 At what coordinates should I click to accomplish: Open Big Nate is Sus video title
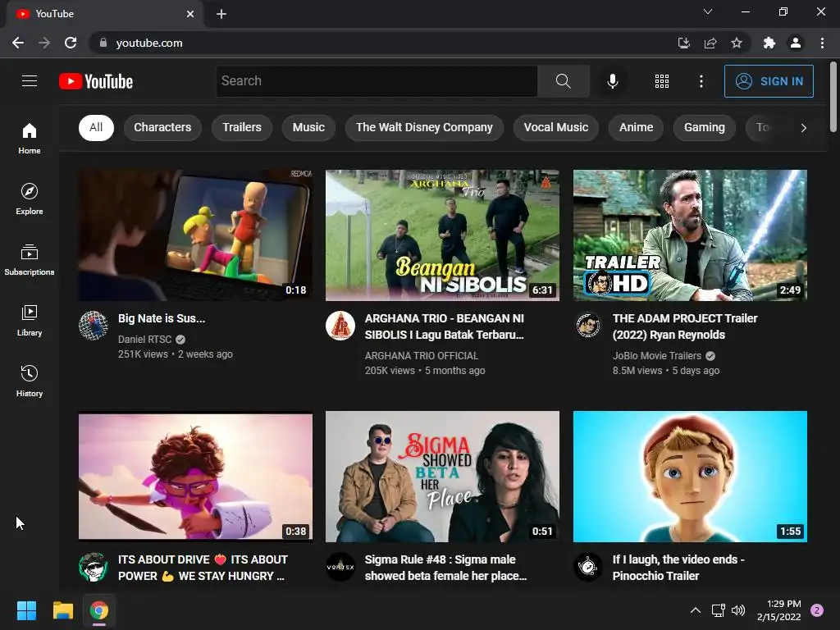click(162, 318)
